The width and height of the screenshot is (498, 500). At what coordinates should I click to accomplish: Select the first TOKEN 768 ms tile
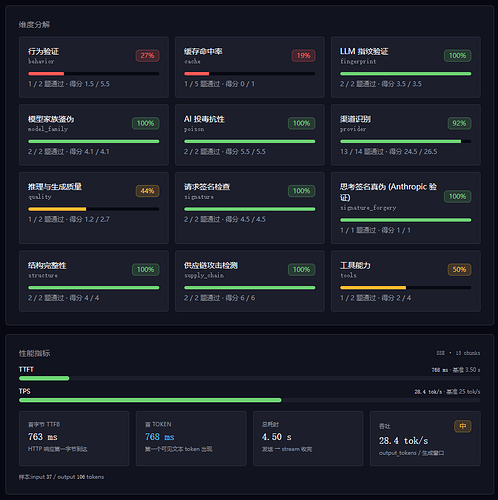click(x=191, y=439)
